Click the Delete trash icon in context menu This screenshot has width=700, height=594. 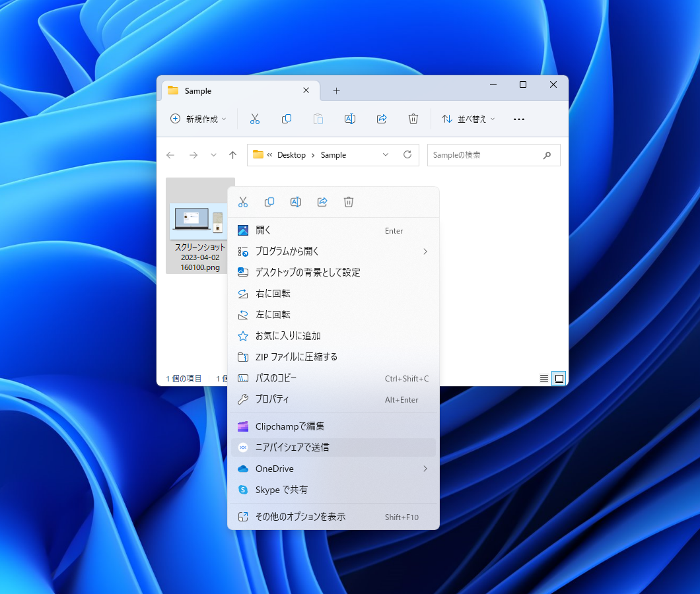(349, 202)
